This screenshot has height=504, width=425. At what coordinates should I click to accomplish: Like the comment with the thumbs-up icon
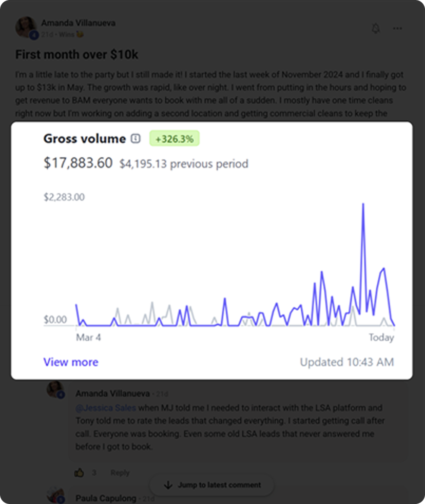tap(79, 472)
